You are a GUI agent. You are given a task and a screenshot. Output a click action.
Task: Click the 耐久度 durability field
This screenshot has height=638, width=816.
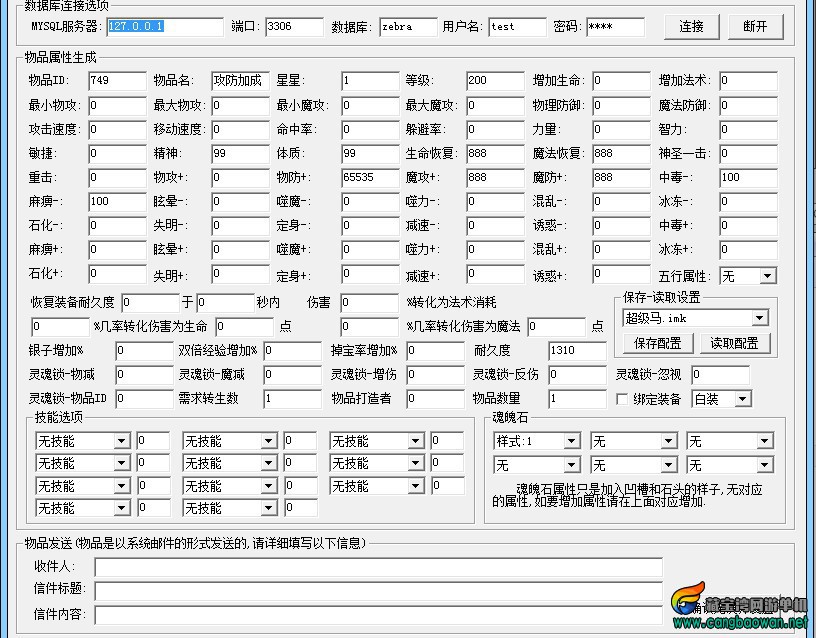tap(577, 351)
